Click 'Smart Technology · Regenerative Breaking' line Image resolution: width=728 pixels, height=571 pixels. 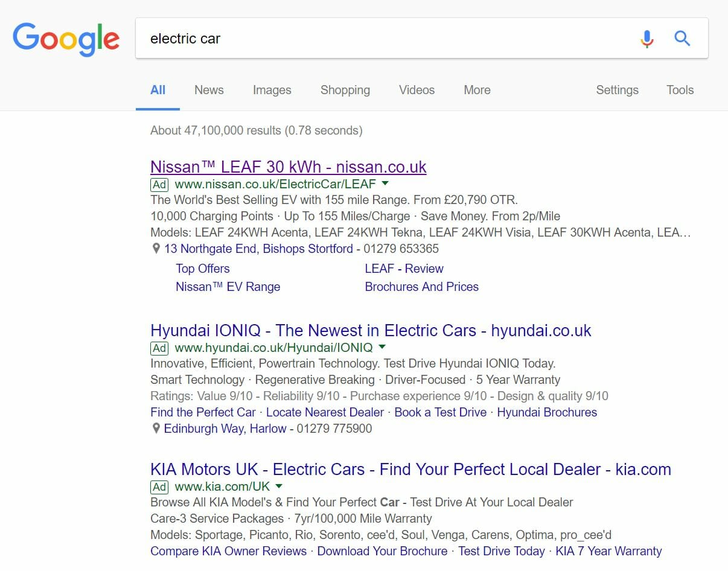click(x=355, y=380)
